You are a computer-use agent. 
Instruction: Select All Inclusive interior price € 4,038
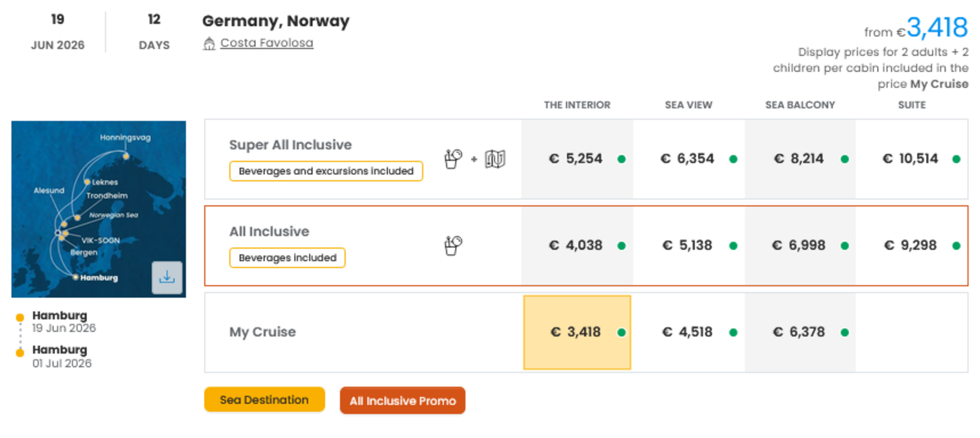(x=576, y=246)
